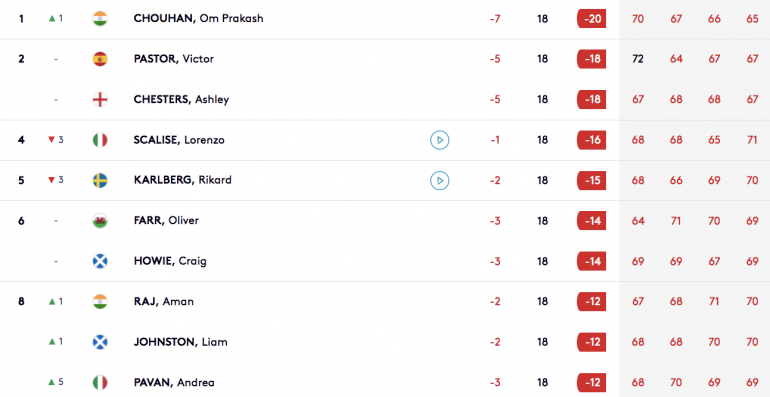Click Chouhan's -20 total score badge
The width and height of the screenshot is (770, 397).
click(591, 19)
